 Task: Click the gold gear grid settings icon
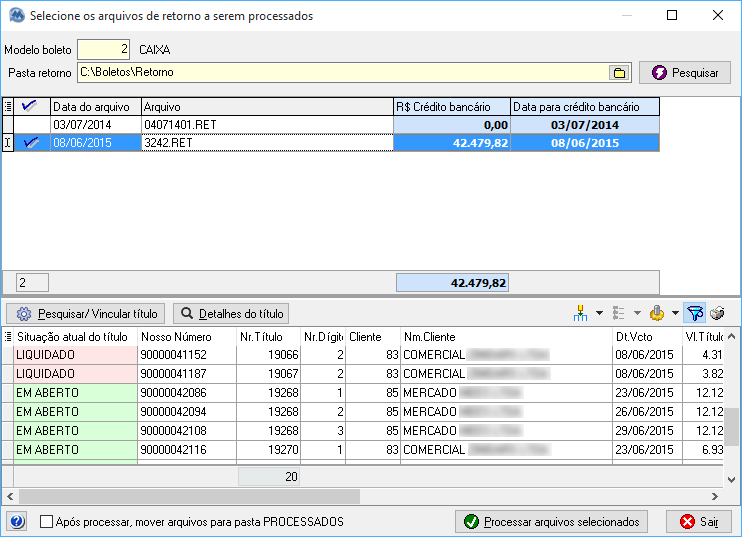coord(657,313)
